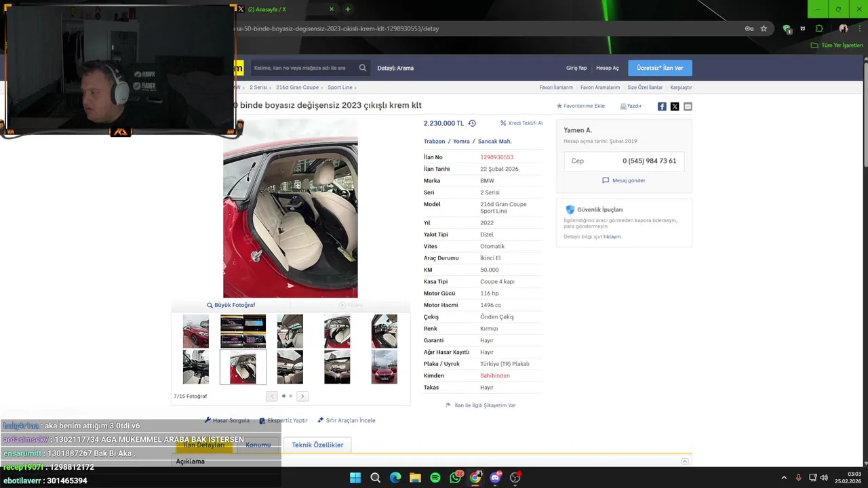Image resolution: width=868 pixels, height=488 pixels.
Task: Add listing via Favorilerime Ekle
Action: coord(580,106)
